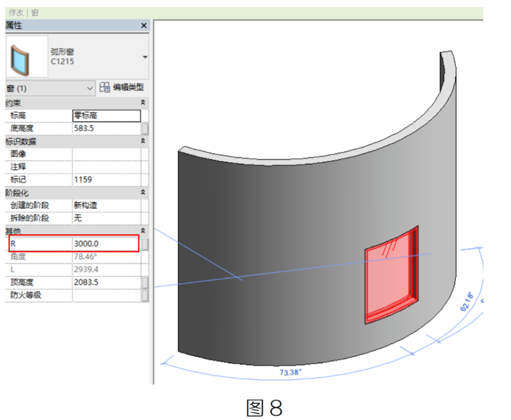Click the 拆除的阶段 value 无
This screenshot has width=511, height=420.
coord(107,218)
